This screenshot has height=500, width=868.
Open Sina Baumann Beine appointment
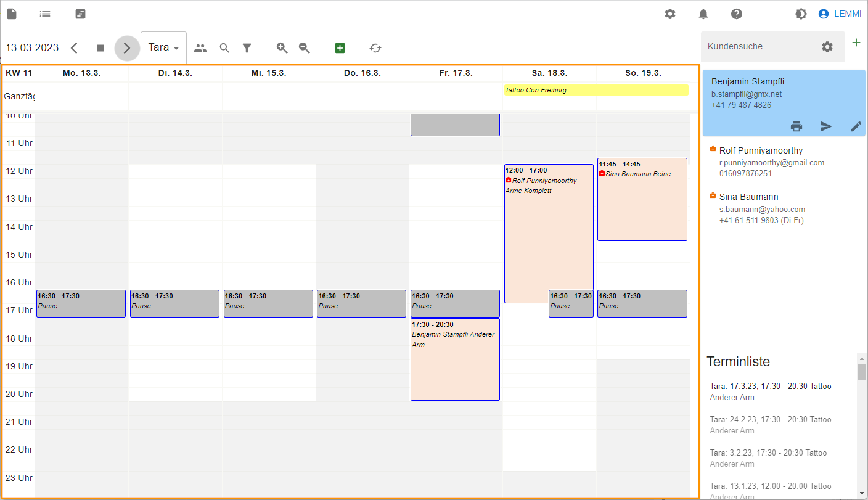[x=642, y=199]
